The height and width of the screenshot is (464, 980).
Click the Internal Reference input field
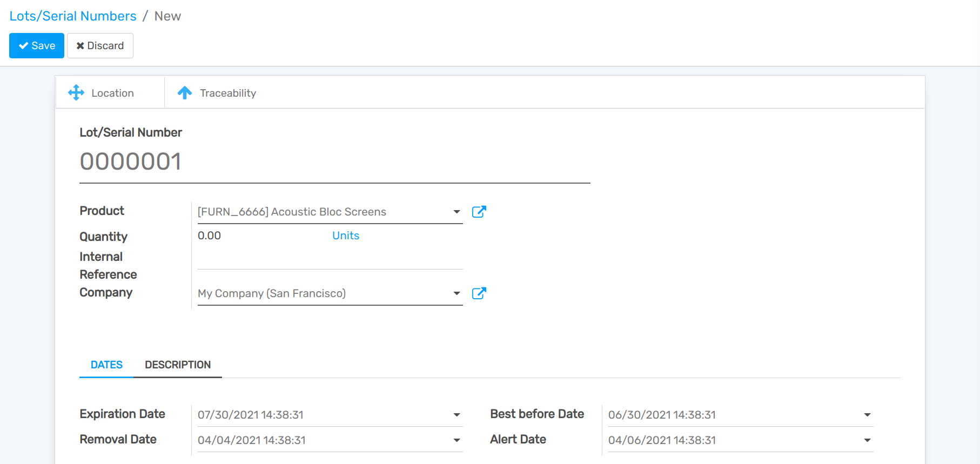330,261
